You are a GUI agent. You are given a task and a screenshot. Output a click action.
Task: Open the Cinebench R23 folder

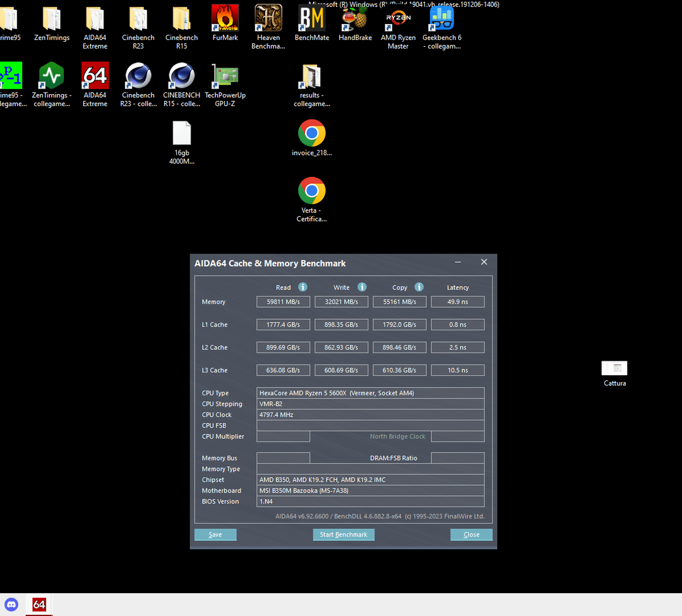tap(138, 27)
